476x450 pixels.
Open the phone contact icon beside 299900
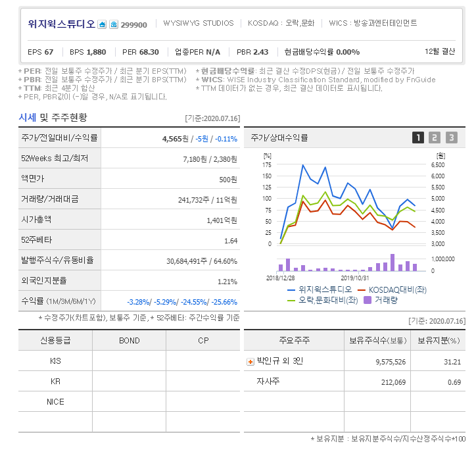tap(114, 24)
